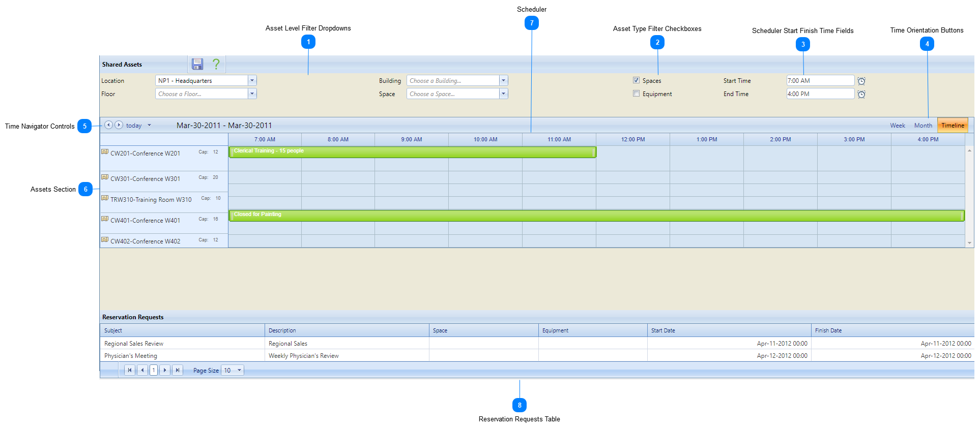Click the Mar-30-2011 date range label
The image size is (980, 428).
[224, 126]
